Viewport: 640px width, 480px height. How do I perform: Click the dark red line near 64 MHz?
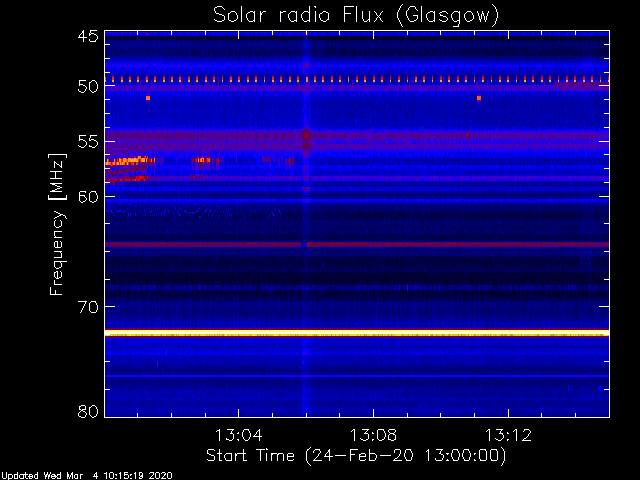tap(357, 244)
